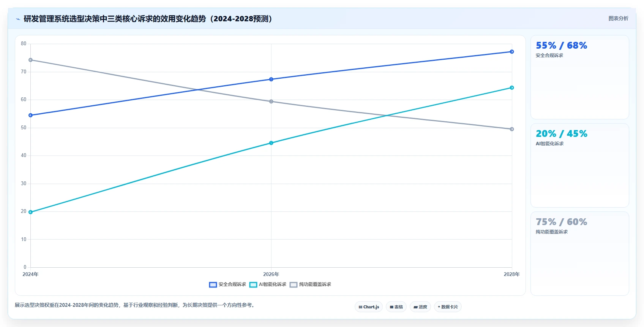Click the y-axis value 80

tap(24, 44)
